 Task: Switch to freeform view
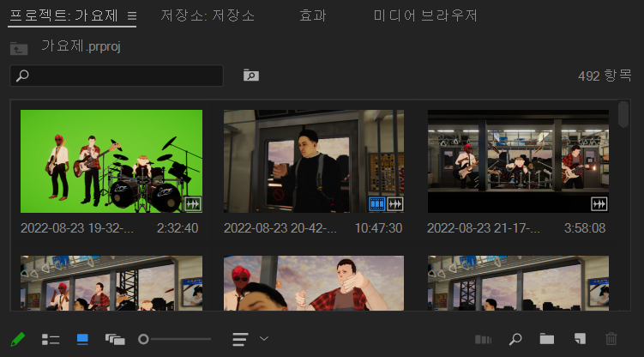point(115,339)
